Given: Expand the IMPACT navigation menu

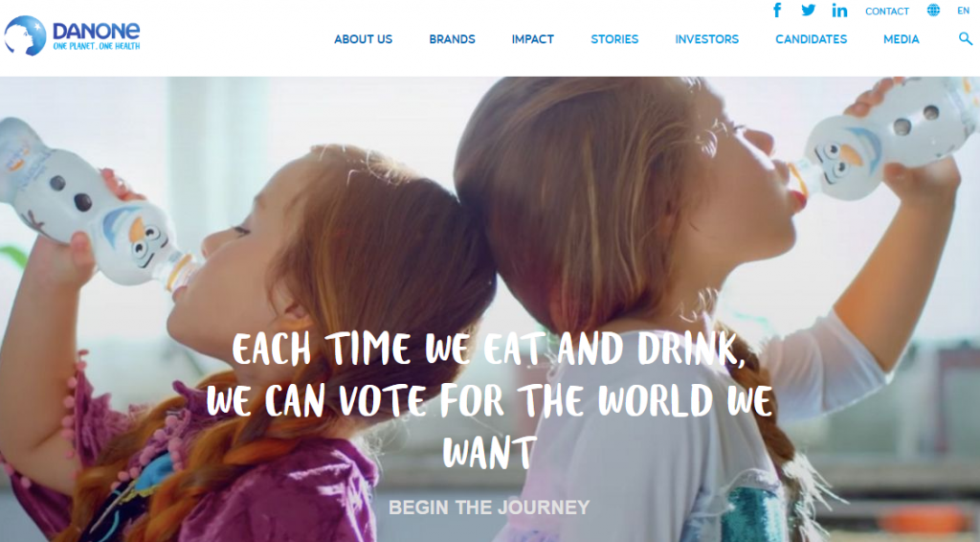Looking at the screenshot, I should [532, 38].
